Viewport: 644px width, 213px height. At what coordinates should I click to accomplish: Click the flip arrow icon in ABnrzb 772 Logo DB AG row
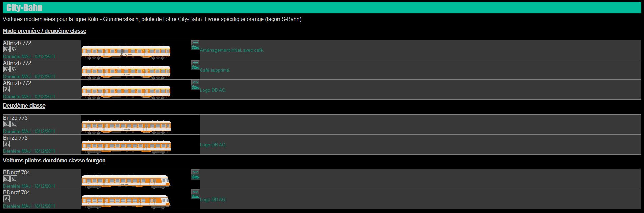(x=195, y=82)
